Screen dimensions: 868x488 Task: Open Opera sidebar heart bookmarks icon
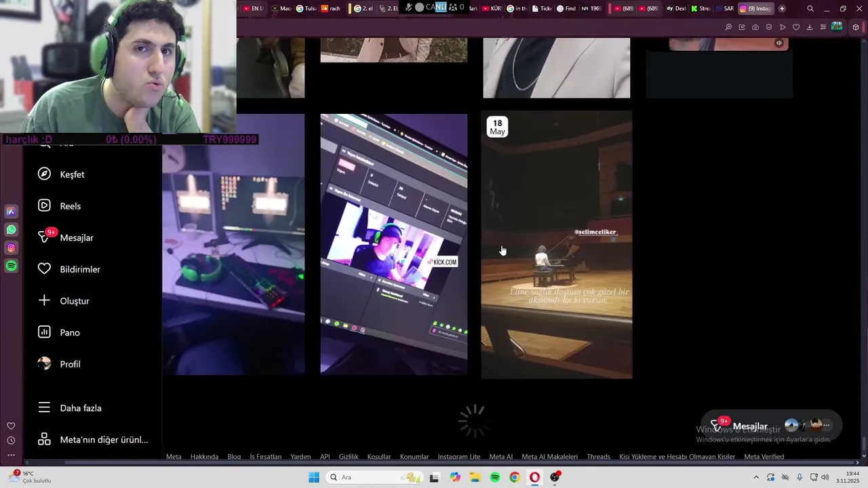tap(11, 426)
